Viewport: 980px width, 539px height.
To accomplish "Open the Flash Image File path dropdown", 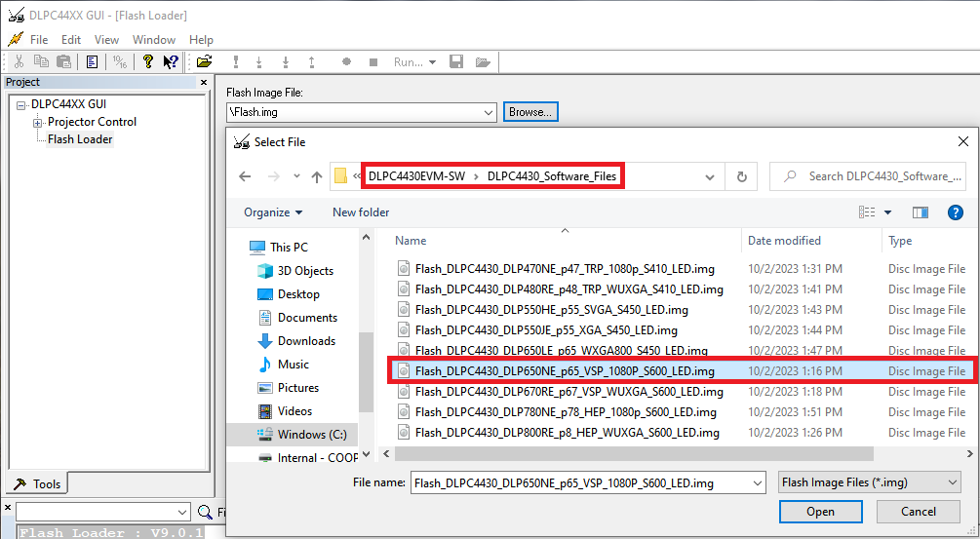I will click(490, 113).
